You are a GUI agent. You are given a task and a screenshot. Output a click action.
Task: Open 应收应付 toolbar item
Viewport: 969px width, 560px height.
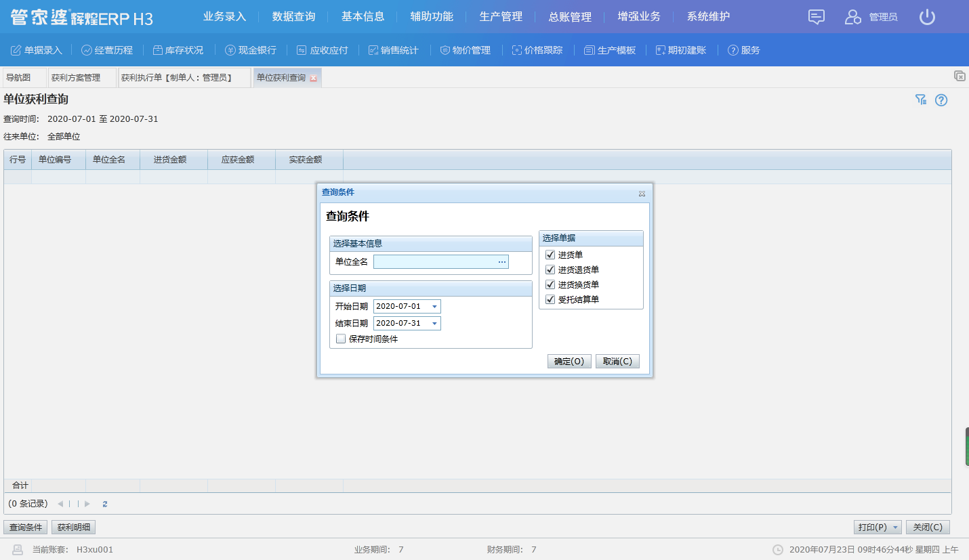pyautogui.click(x=323, y=50)
